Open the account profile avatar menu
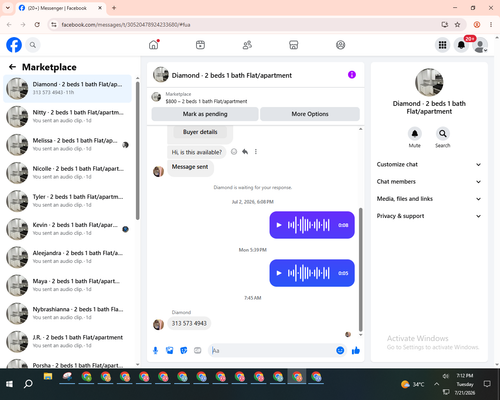 click(x=480, y=45)
